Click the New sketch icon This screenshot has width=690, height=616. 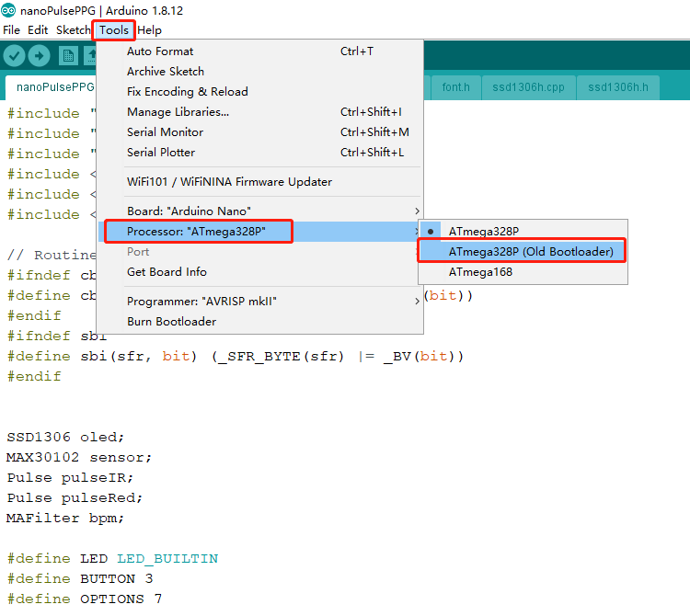pyautogui.click(x=68, y=56)
